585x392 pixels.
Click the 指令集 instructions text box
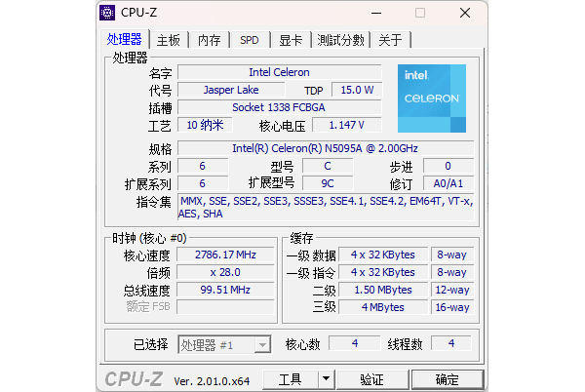pos(324,208)
